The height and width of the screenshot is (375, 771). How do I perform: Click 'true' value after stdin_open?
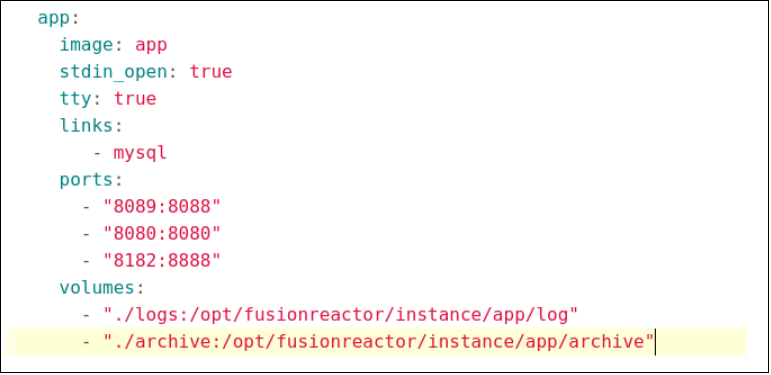click(210, 72)
